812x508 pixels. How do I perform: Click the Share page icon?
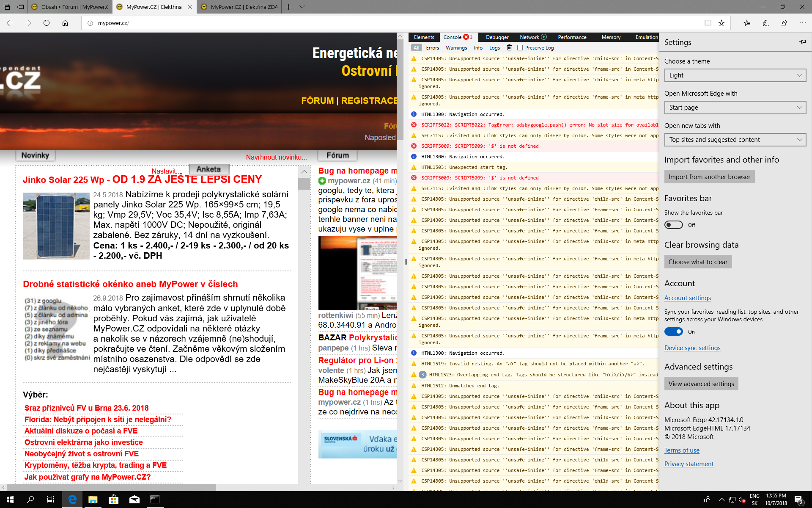(x=784, y=23)
